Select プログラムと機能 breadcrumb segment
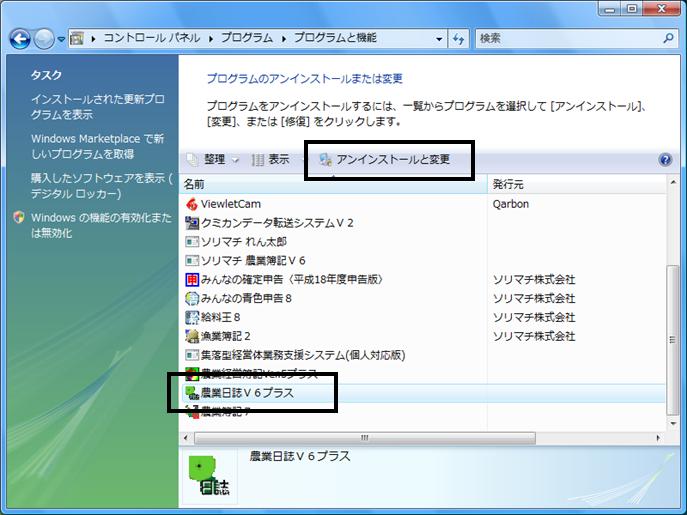Viewport: 687px width, 515px height. pos(335,38)
